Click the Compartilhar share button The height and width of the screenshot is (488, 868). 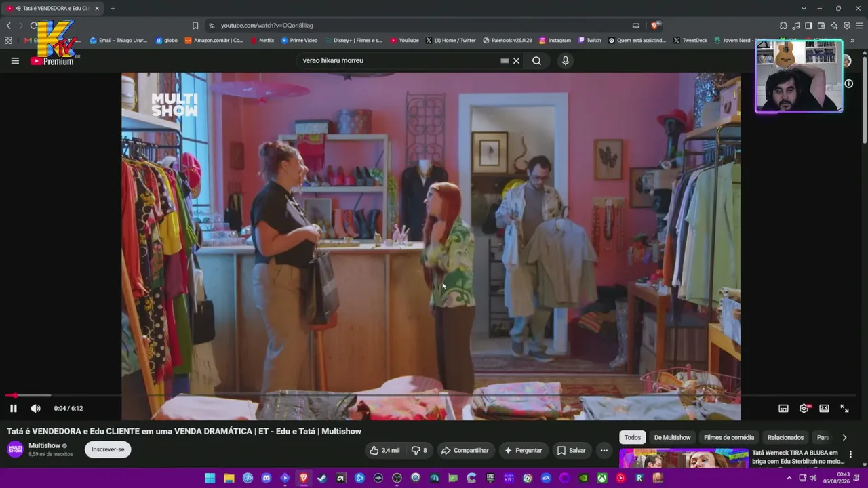(465, 450)
